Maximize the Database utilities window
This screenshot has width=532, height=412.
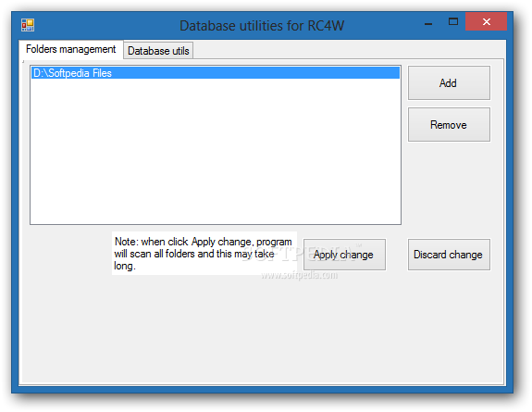(453, 21)
